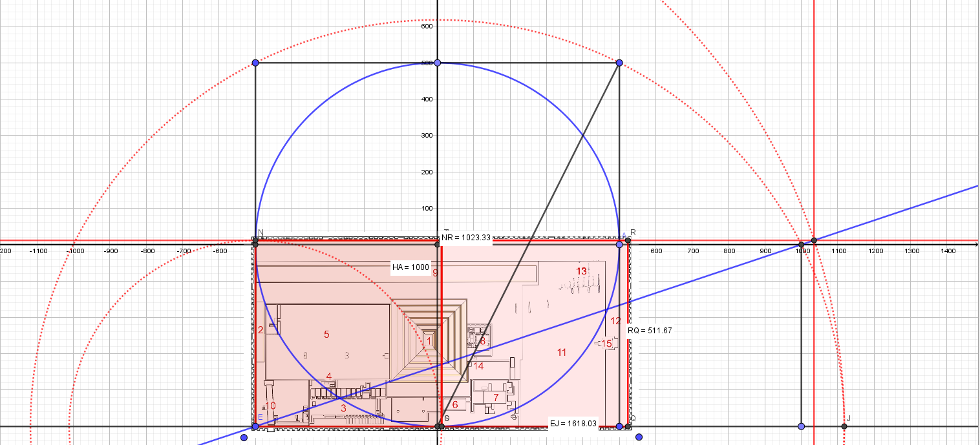Image resolution: width=980 pixels, height=445 pixels.
Task: Select blue point at top of blue circle
Action: (x=437, y=63)
